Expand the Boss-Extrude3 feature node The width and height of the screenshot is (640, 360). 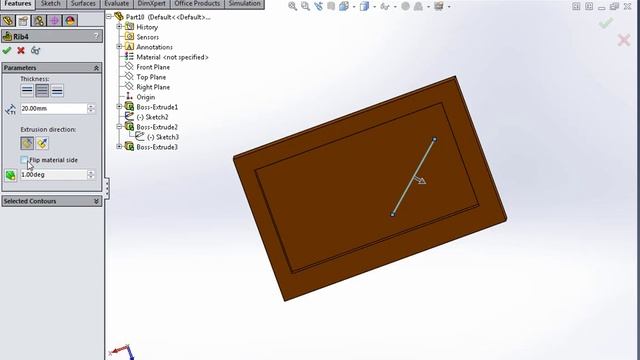119,146
